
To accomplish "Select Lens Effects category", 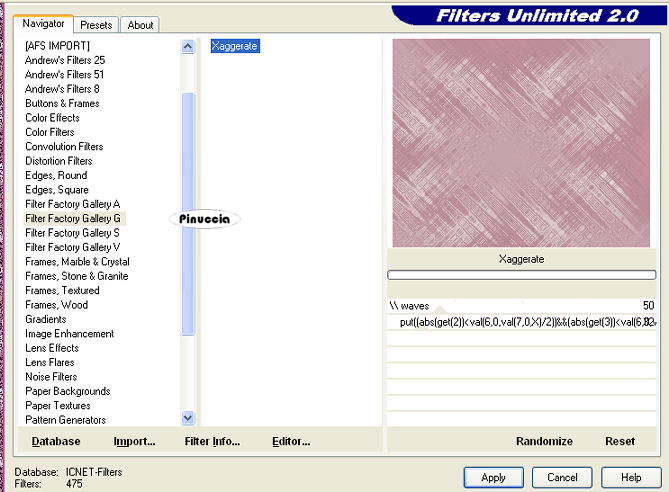I will click(x=52, y=348).
